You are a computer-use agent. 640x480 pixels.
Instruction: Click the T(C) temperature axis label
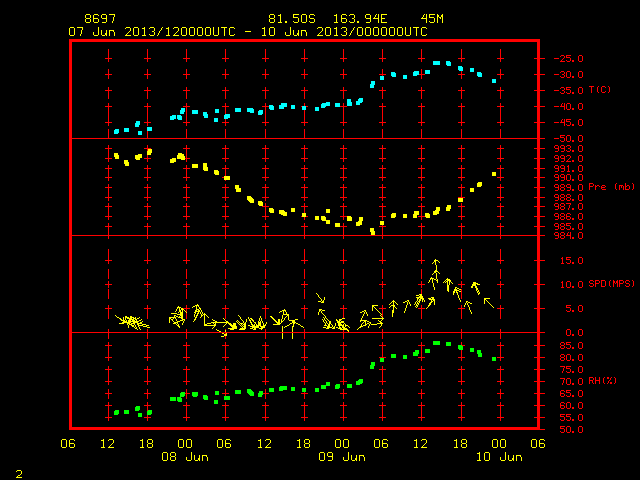(600, 90)
